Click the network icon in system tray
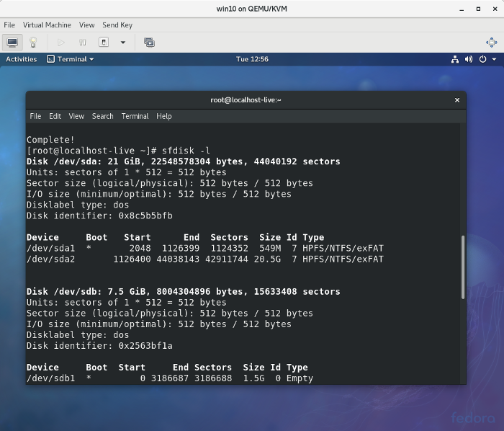This screenshot has height=431, width=504. (x=455, y=59)
